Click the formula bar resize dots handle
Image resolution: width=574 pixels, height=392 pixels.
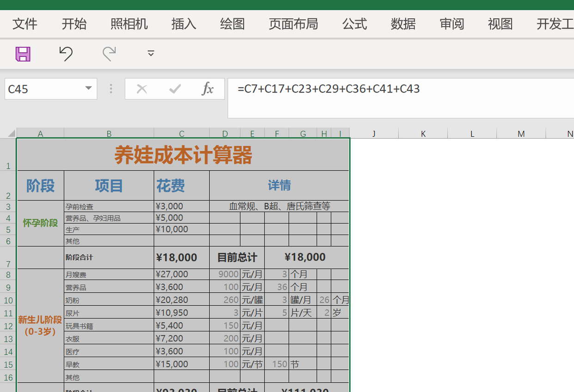pos(111,89)
